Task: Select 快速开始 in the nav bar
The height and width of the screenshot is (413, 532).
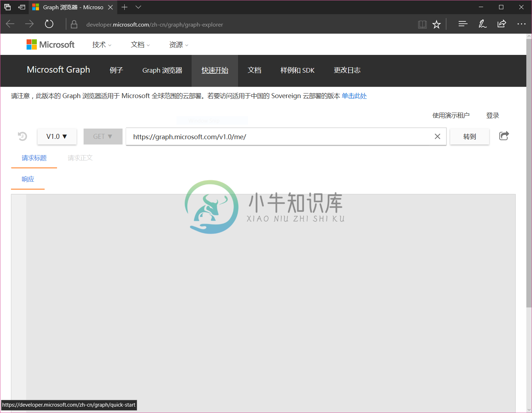Action: point(215,70)
